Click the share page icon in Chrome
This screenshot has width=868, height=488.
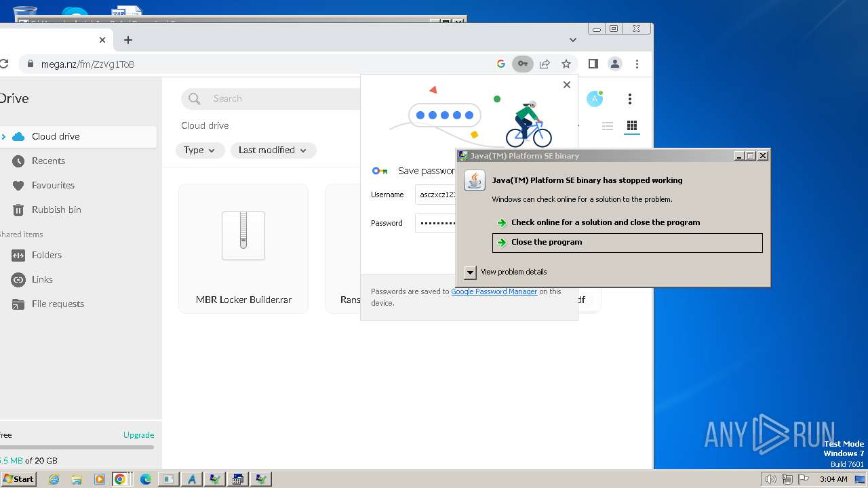(x=545, y=64)
